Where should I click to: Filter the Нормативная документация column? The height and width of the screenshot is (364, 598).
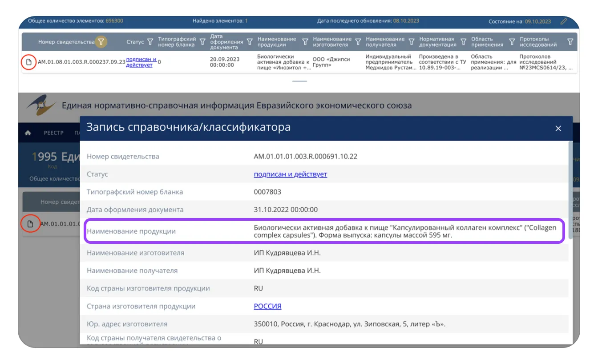[463, 42]
